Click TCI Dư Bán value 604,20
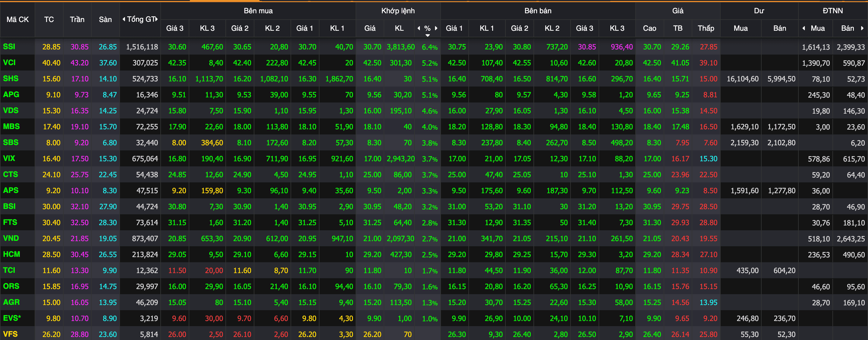 pyautogui.click(x=785, y=271)
